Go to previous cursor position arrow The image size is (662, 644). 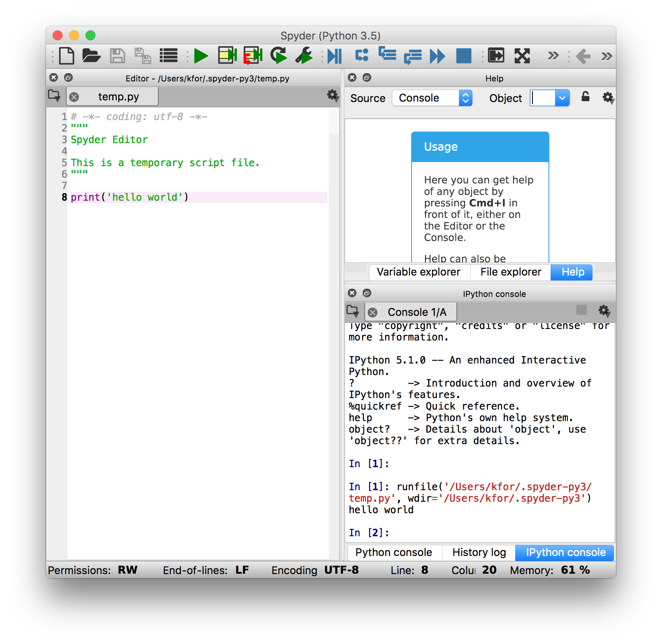click(583, 56)
